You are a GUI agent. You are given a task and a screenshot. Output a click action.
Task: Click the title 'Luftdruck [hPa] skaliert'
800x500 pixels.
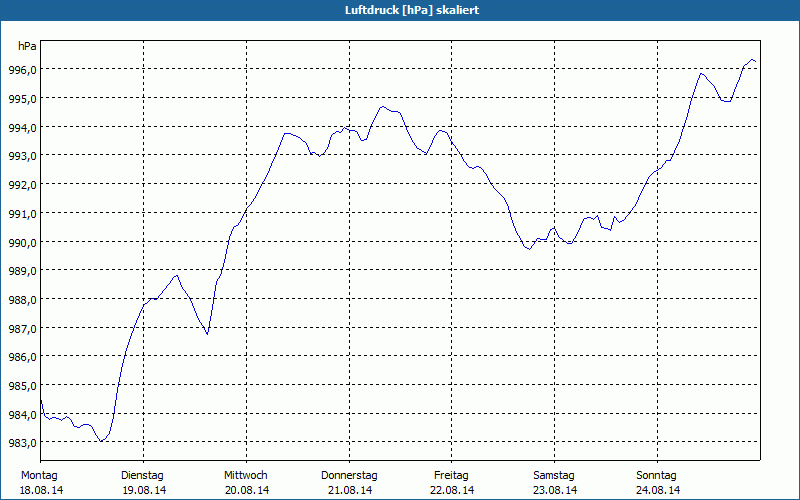click(412, 10)
